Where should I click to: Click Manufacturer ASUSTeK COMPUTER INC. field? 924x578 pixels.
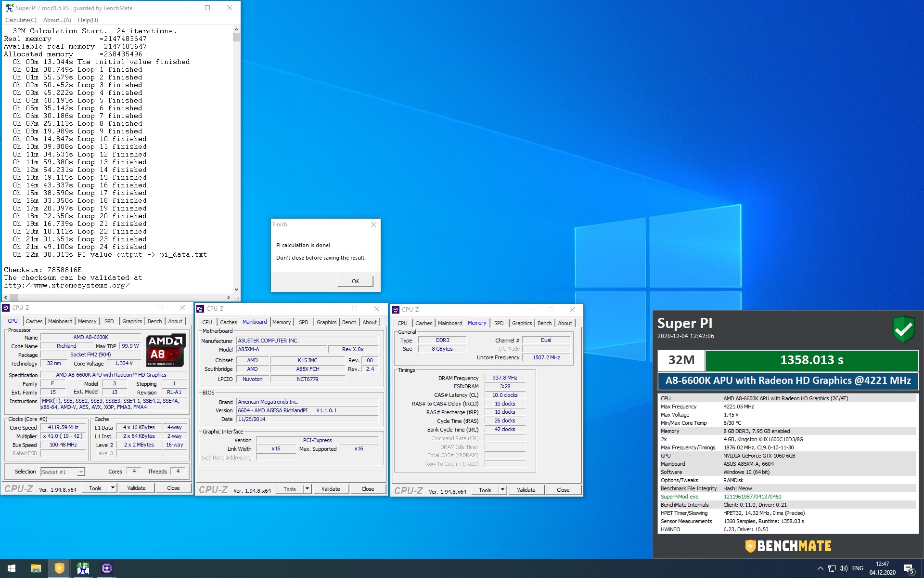pyautogui.click(x=307, y=341)
